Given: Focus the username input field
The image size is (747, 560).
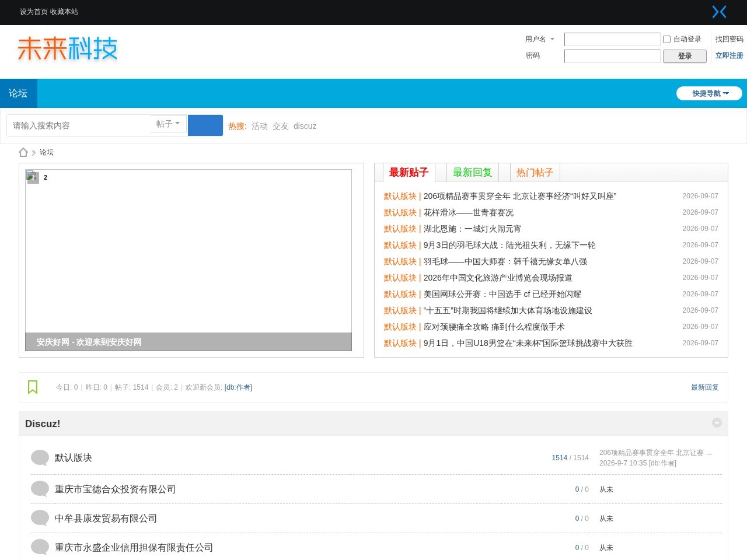Looking at the screenshot, I should click(612, 39).
